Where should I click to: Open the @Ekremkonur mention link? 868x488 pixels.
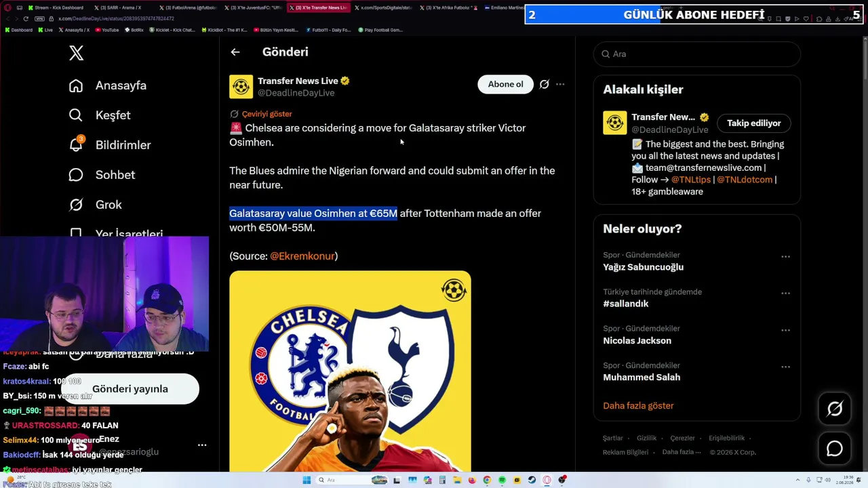pyautogui.click(x=302, y=256)
